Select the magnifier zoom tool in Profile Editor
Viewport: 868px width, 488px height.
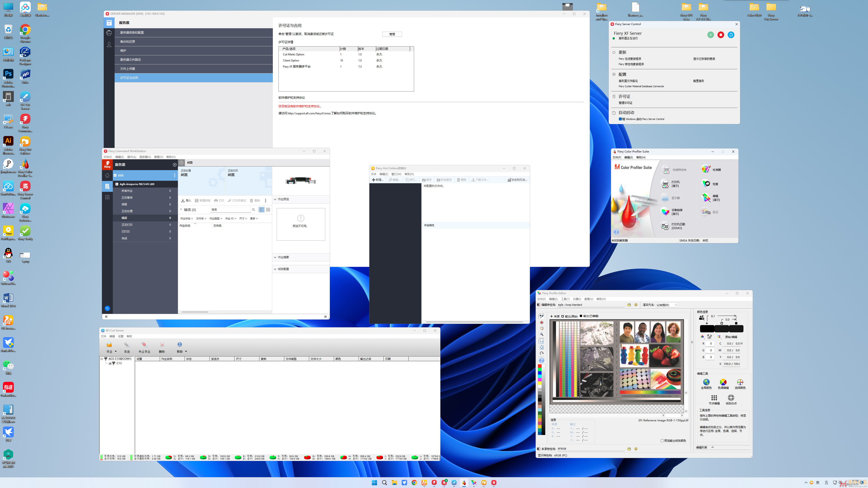pos(542,334)
